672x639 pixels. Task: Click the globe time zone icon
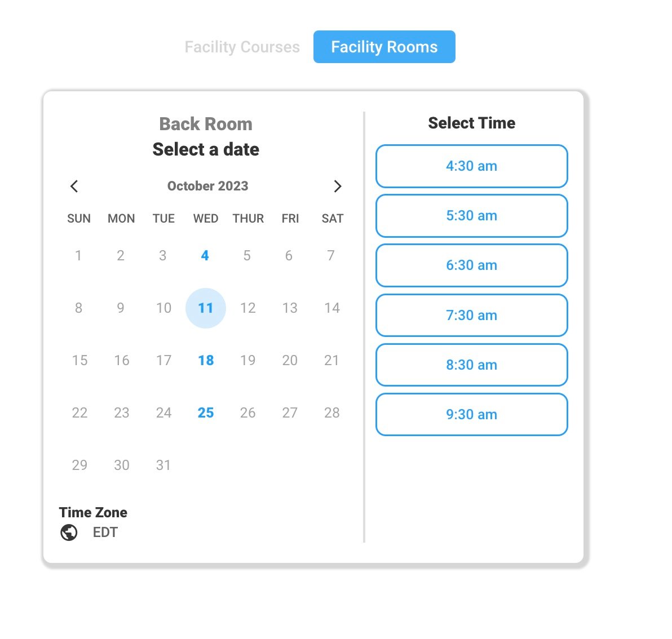coord(69,532)
